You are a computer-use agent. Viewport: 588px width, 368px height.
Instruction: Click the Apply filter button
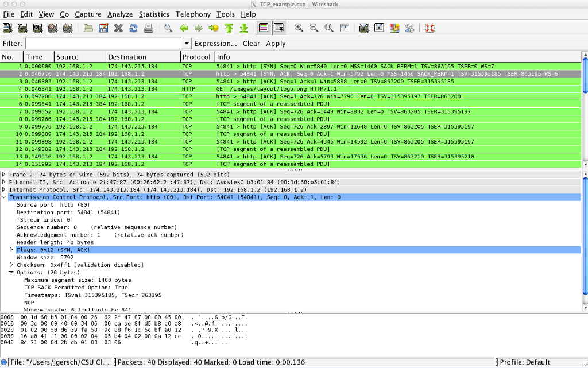click(276, 44)
